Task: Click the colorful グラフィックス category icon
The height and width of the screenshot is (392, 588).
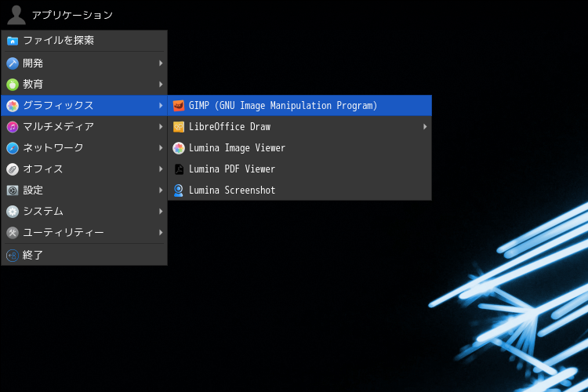Action: 13,106
